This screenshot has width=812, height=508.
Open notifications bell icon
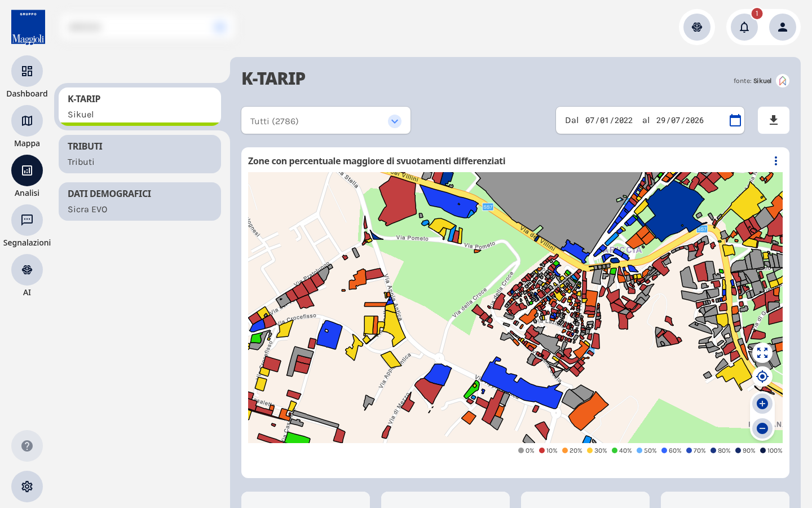click(x=744, y=27)
